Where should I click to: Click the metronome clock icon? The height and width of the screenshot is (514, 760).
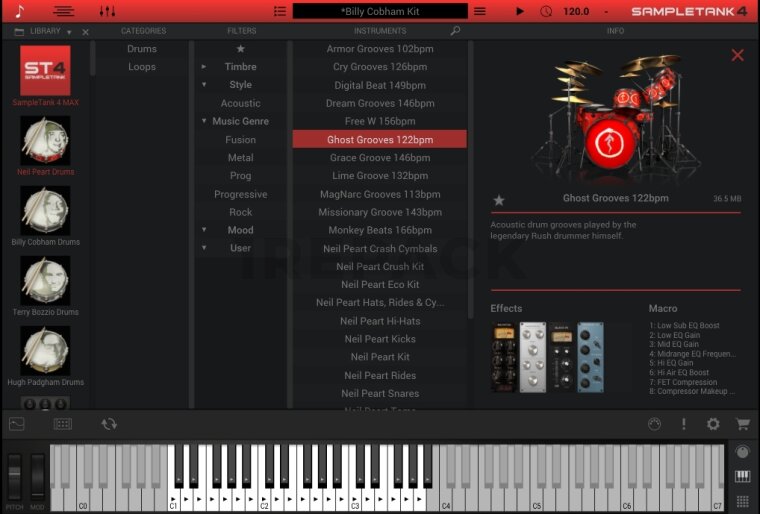[545, 11]
